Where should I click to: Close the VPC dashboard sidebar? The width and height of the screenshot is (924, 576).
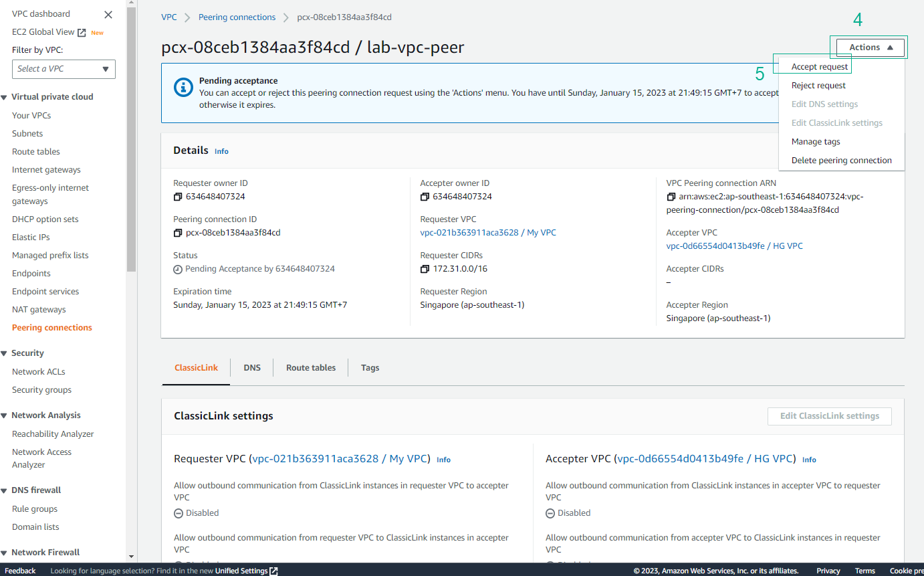(x=108, y=14)
